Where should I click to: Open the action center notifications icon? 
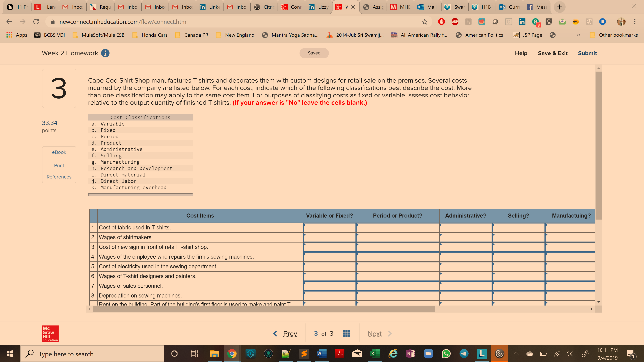click(631, 354)
